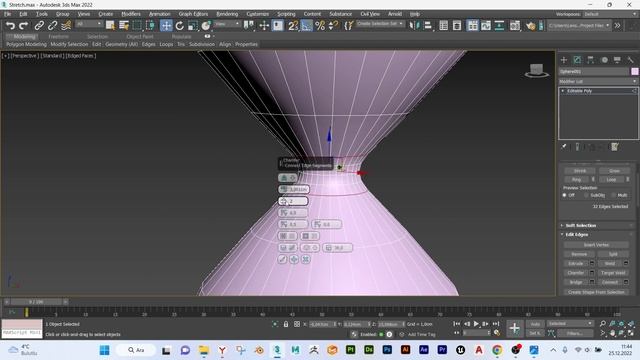Select the Multi preview selection radio
The height and width of the screenshot is (360, 640).
tap(614, 196)
